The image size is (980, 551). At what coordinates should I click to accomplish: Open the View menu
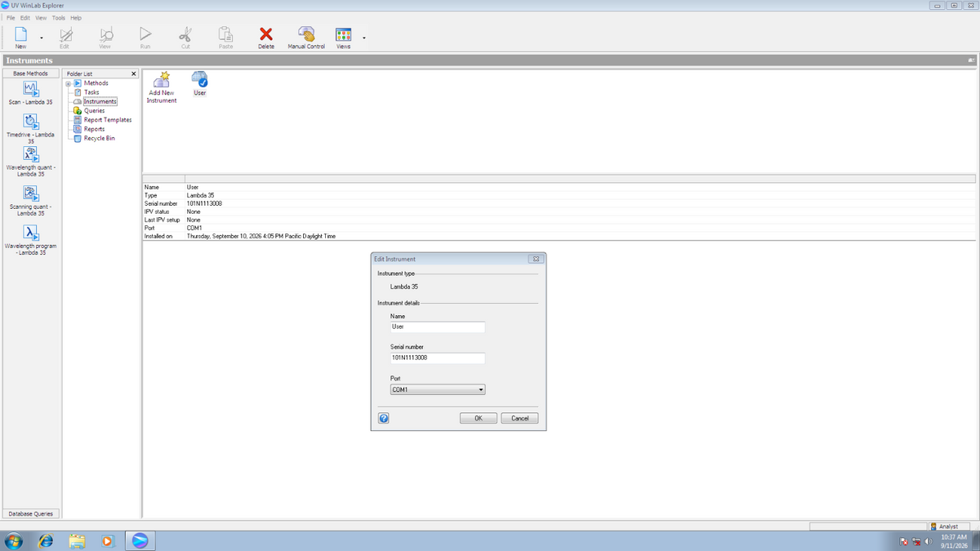[40, 18]
